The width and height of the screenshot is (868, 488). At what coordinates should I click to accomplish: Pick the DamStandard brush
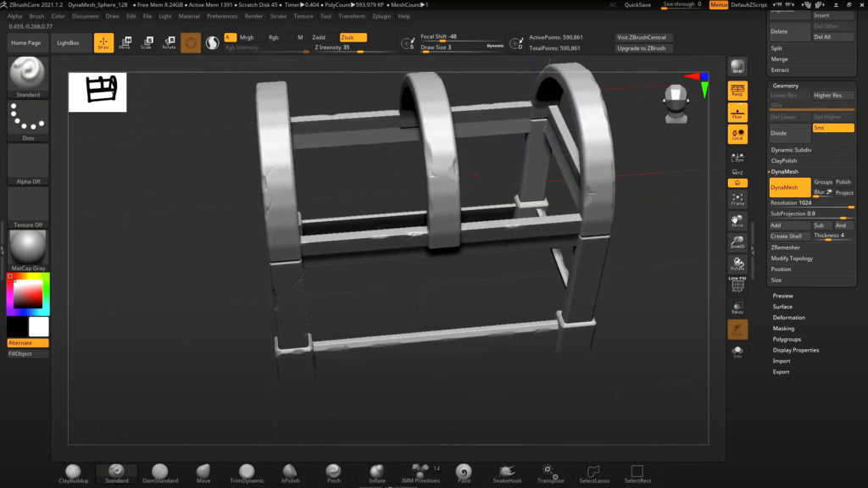pyautogui.click(x=160, y=473)
